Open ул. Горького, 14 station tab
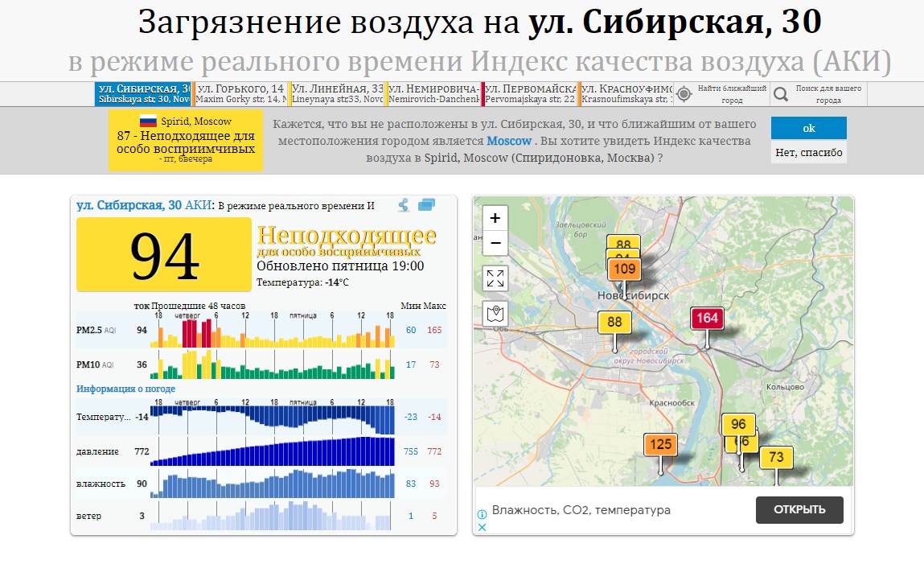 point(240,94)
